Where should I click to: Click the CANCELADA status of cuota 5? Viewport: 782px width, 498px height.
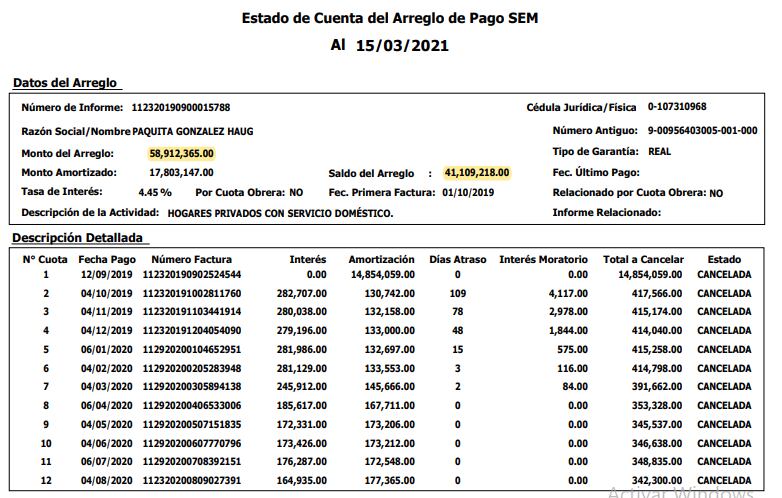pos(723,349)
